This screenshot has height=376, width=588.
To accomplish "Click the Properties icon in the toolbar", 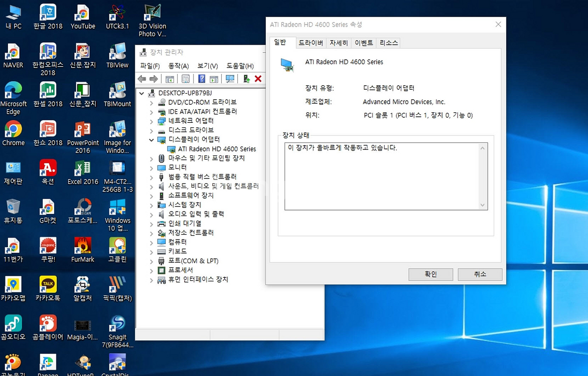I will [x=185, y=79].
